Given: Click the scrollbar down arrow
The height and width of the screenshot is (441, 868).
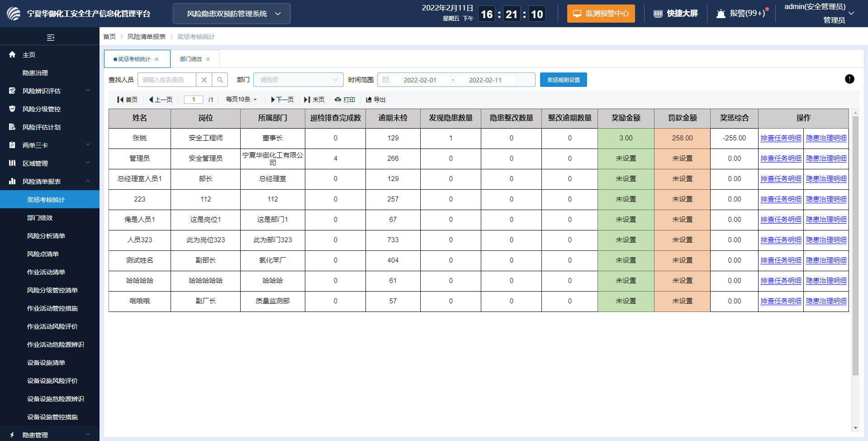Looking at the screenshot, I should (x=855, y=428).
